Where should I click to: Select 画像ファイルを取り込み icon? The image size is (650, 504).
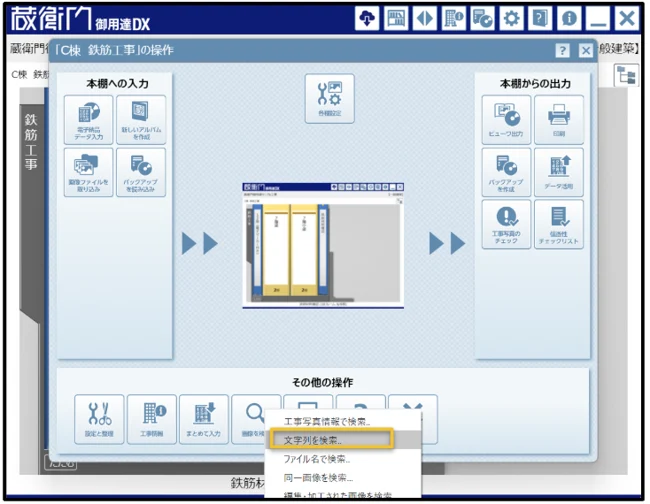click(88, 173)
